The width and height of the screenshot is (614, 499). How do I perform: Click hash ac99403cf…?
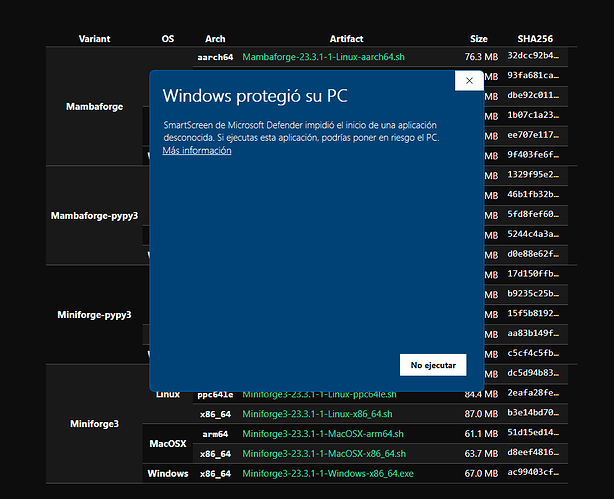(533, 472)
